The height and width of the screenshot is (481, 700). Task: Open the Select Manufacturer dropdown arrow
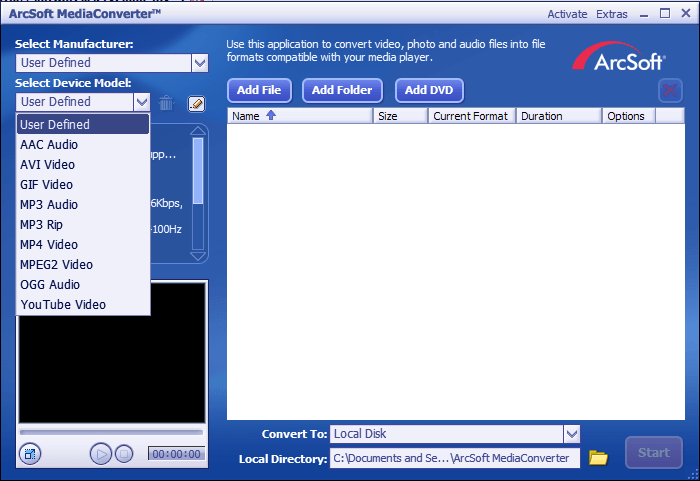tap(200, 63)
